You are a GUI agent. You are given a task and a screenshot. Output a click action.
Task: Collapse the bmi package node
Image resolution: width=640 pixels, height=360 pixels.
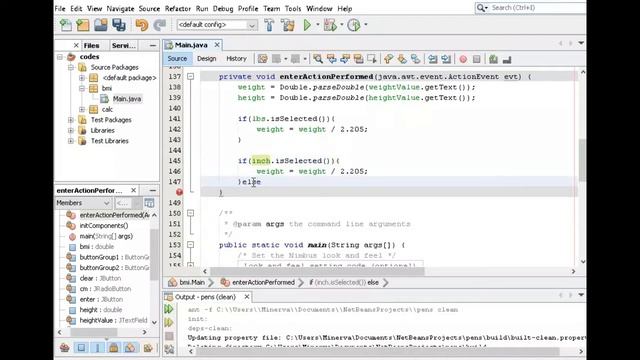click(x=82, y=88)
